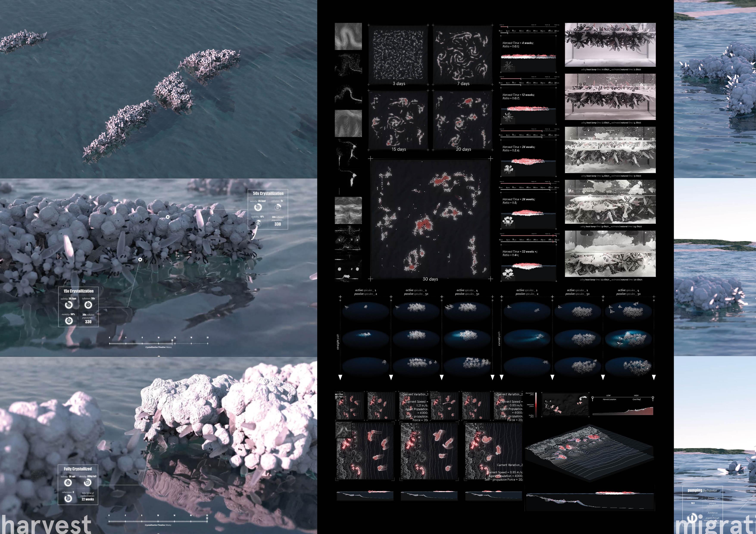This screenshot has width=756, height=534.
Task: Click the Fully Crystallized panel heading
Action: pos(78,469)
